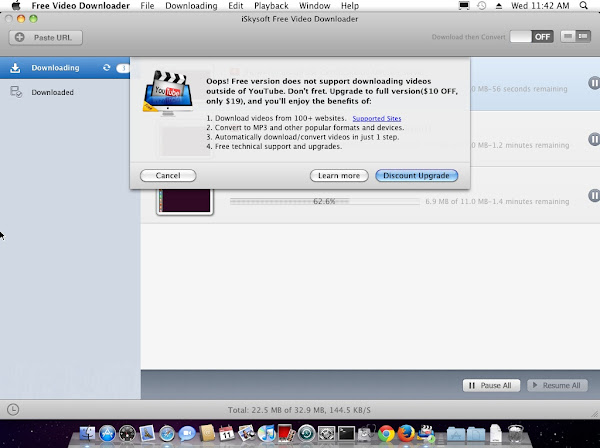Open iPhoto from the dock

[246, 433]
